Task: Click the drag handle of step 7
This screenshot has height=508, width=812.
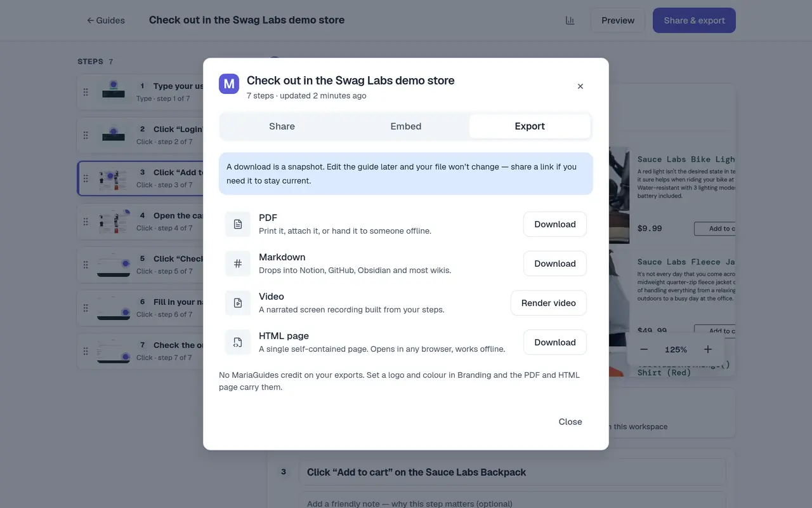Action: pos(86,351)
